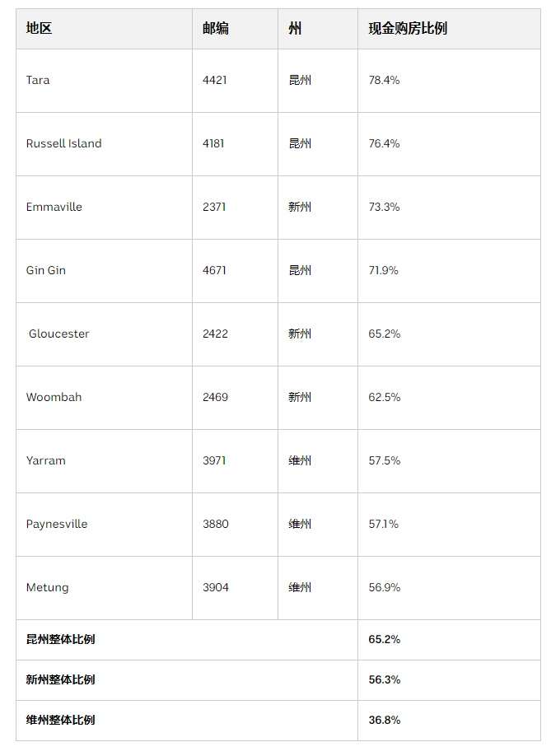Screen dimensions: 551x756
Task: Click the Emmaville region name
Action: [54, 208]
